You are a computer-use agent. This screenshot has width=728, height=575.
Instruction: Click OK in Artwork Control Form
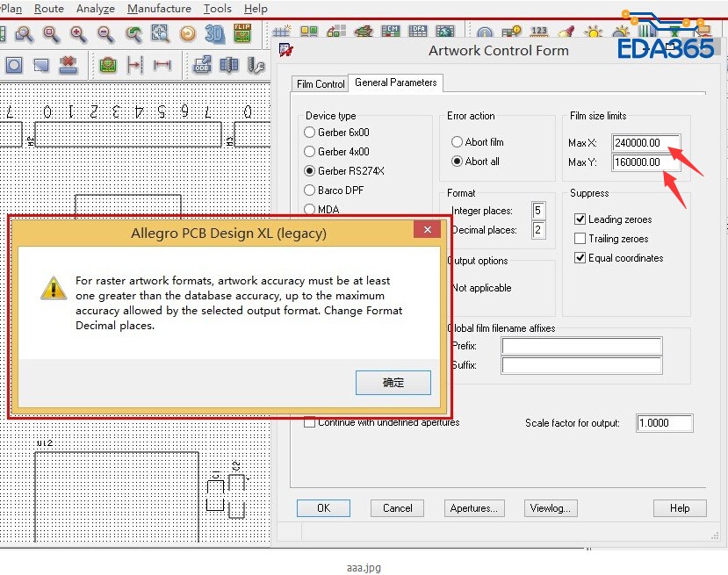(x=324, y=508)
